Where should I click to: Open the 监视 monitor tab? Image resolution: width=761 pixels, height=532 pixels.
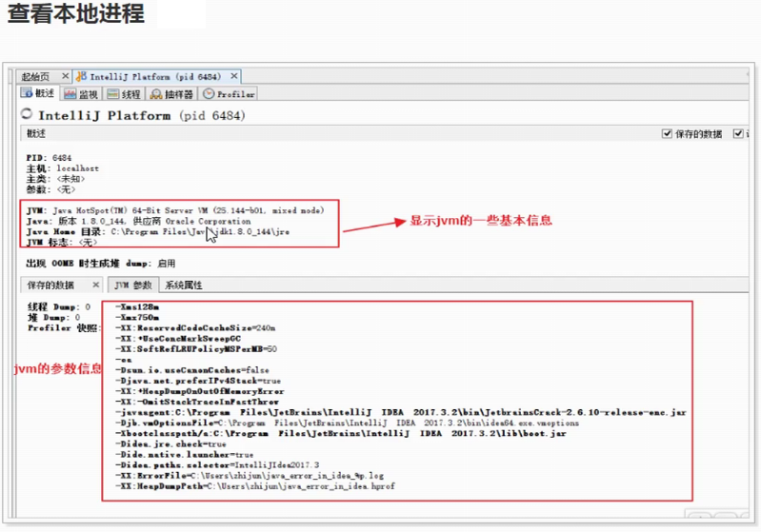pos(81,94)
